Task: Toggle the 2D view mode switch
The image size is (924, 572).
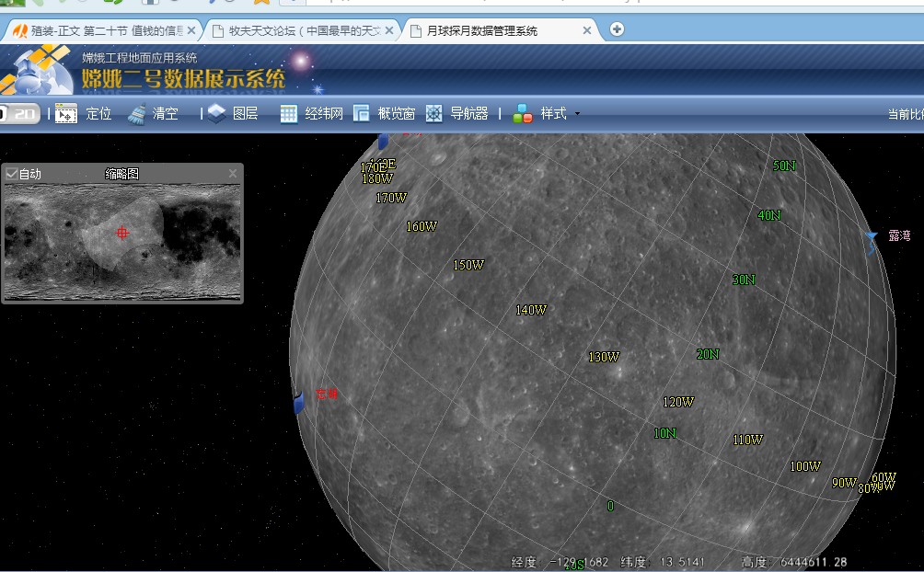Action: (19, 114)
